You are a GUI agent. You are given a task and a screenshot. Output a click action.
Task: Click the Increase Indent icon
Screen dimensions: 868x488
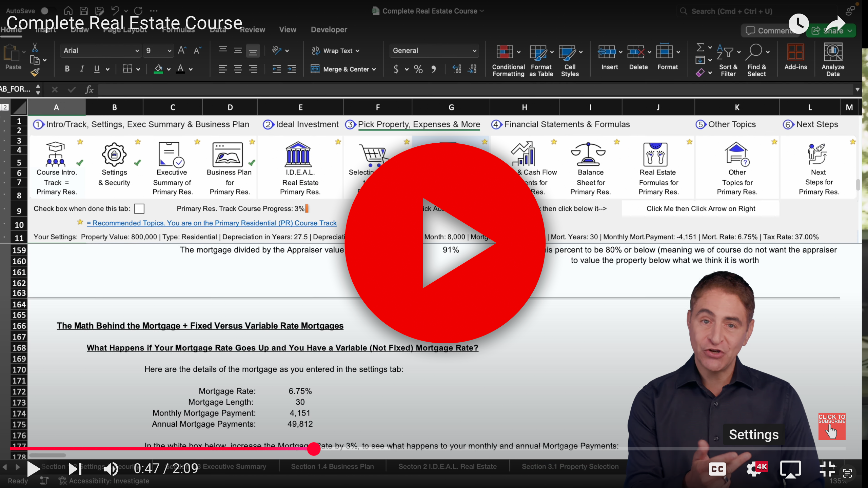point(292,69)
